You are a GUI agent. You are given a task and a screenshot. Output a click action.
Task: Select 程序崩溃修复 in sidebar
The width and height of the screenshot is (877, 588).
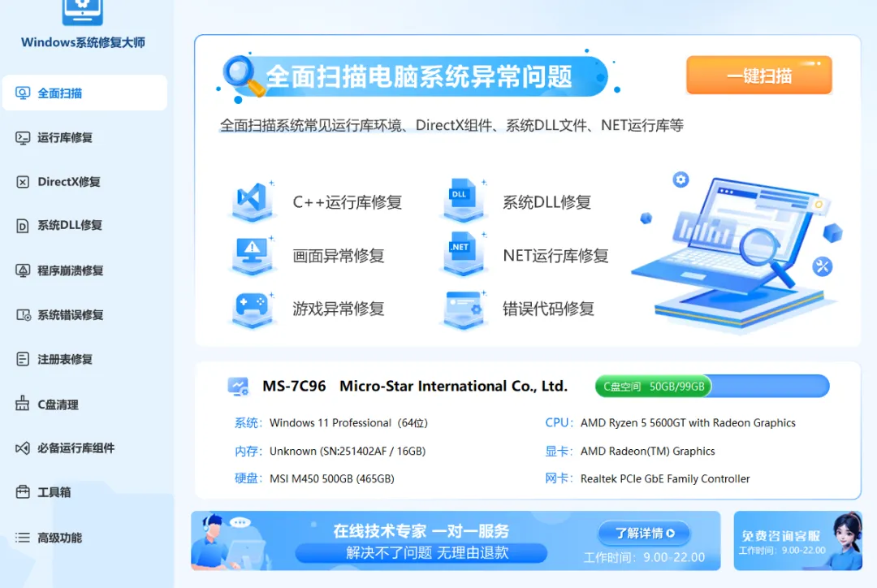tap(84, 270)
